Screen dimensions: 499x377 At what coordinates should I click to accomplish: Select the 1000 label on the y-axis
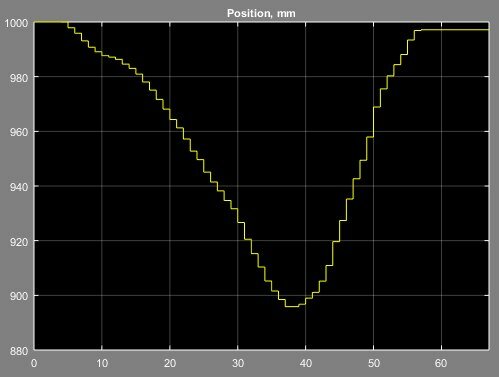click(x=16, y=23)
